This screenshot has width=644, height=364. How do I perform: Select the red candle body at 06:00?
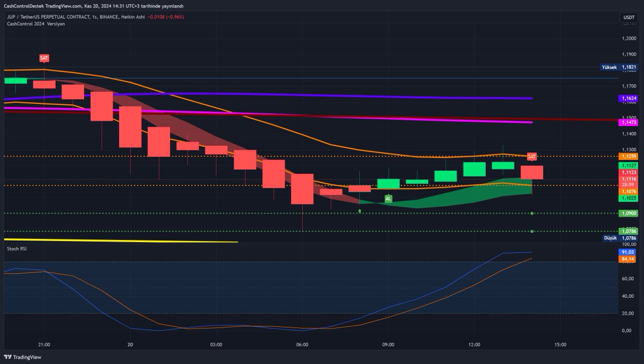(x=302, y=189)
